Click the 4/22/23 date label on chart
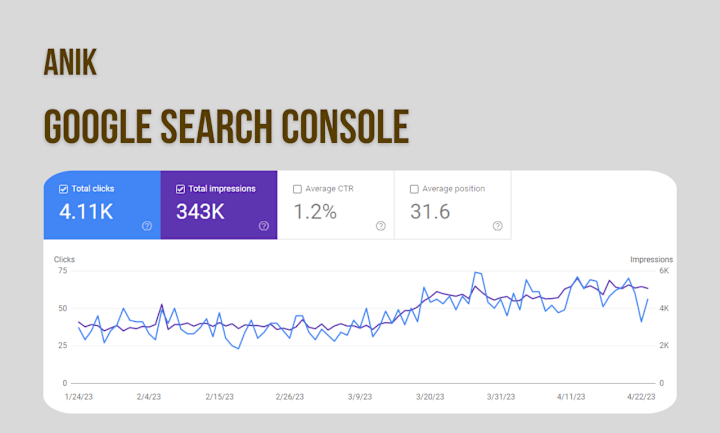 tap(641, 397)
